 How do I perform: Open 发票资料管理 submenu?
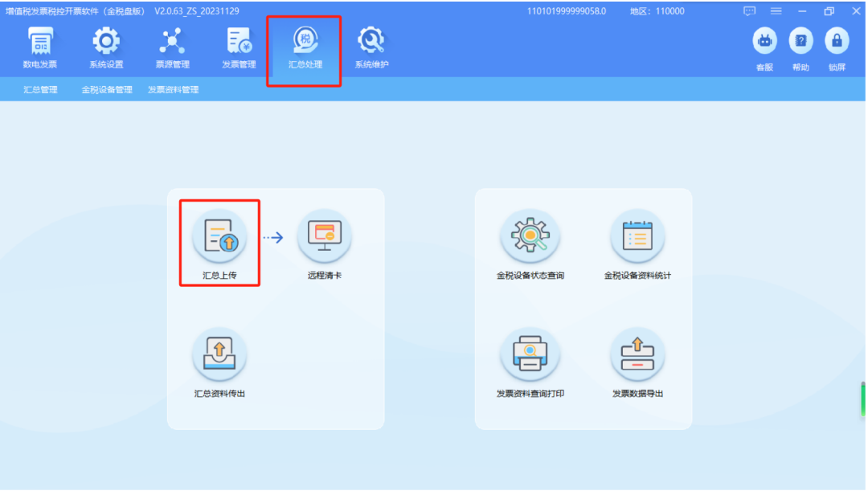click(174, 90)
